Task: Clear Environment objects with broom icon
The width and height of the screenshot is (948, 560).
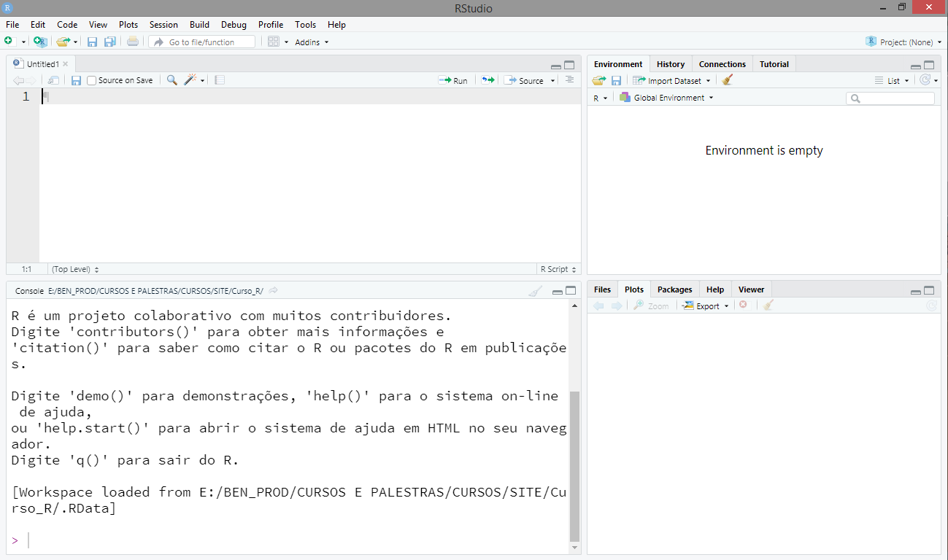Action: (727, 81)
